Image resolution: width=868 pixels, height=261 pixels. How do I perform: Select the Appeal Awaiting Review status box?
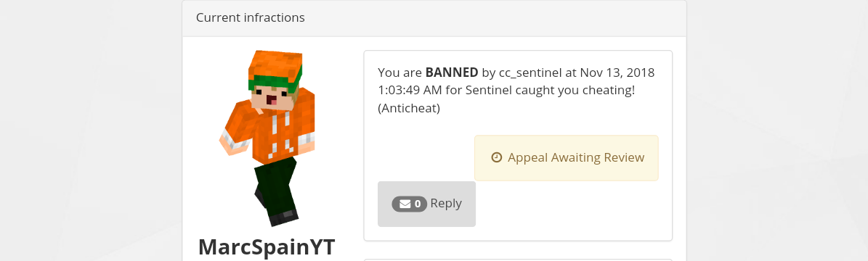tap(567, 157)
